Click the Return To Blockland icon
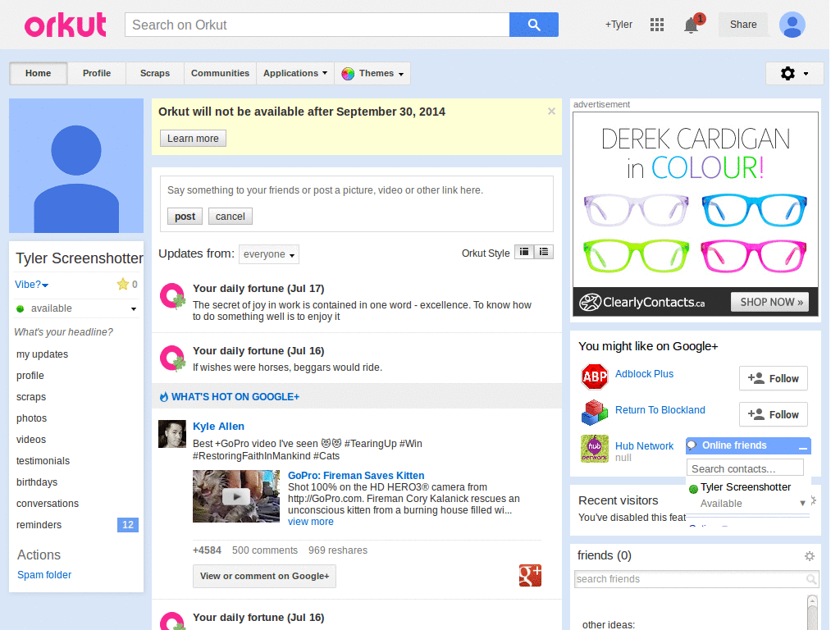 [595, 413]
